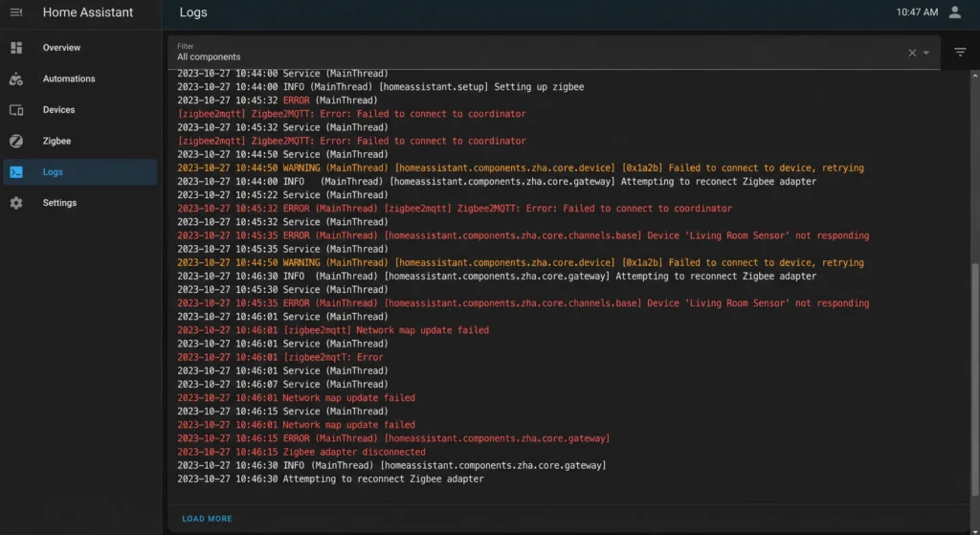Clear the All components filter
Image resolution: width=980 pixels, height=535 pixels.
[x=912, y=53]
